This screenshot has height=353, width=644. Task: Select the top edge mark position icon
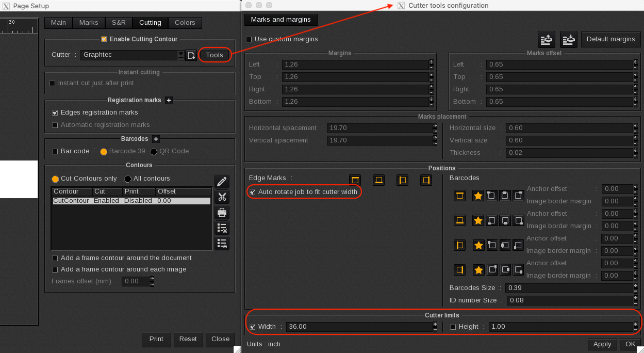[x=355, y=180]
